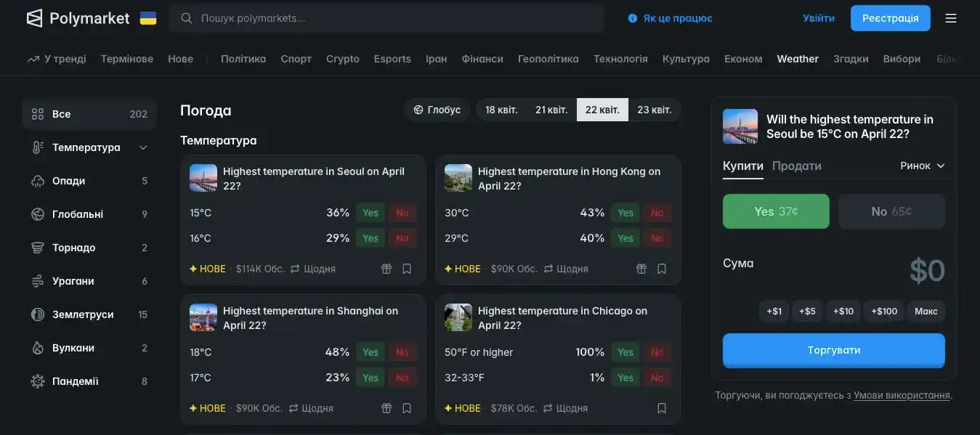
Task: Add +$10 to the trade amount
Action: tap(843, 311)
